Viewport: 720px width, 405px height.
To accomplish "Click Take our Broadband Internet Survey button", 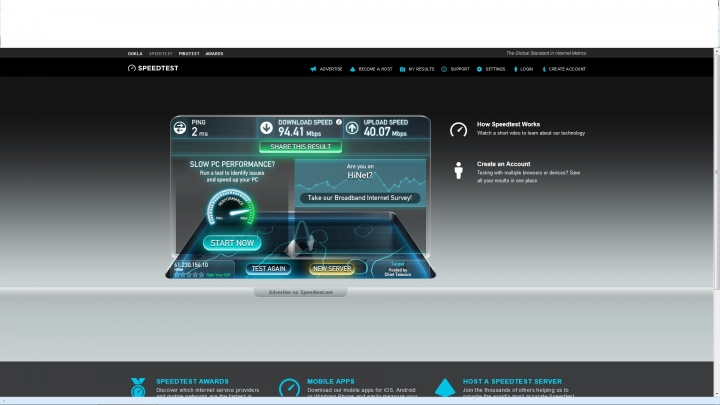I will coord(360,198).
